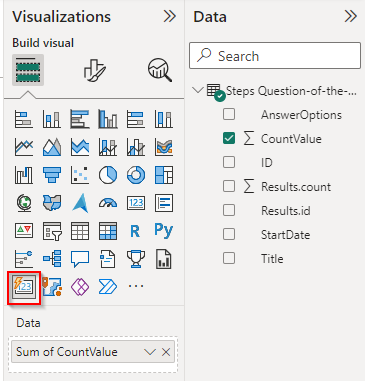
Task: Choose the classic Card 123 visual
Action: pyautogui.click(x=136, y=203)
